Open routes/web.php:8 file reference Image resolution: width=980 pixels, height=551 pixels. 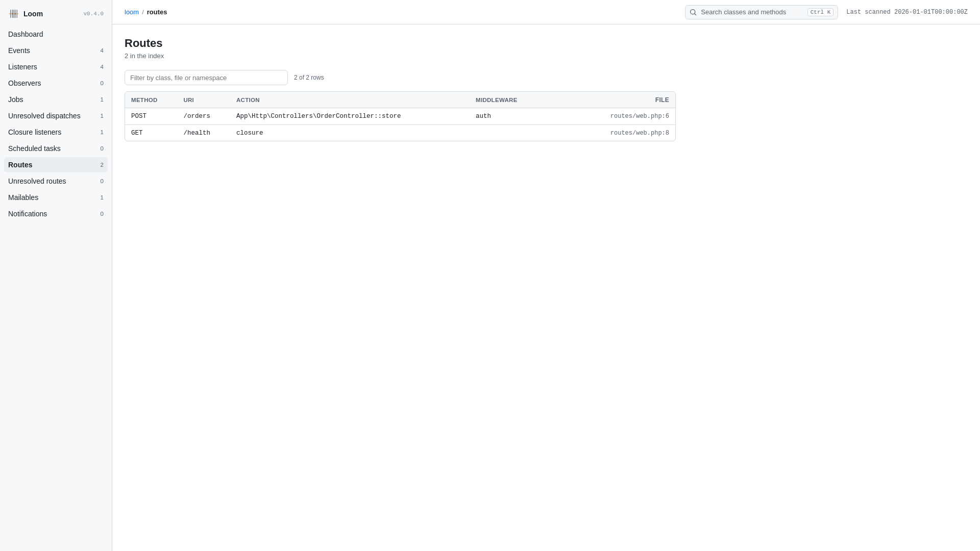point(640,133)
